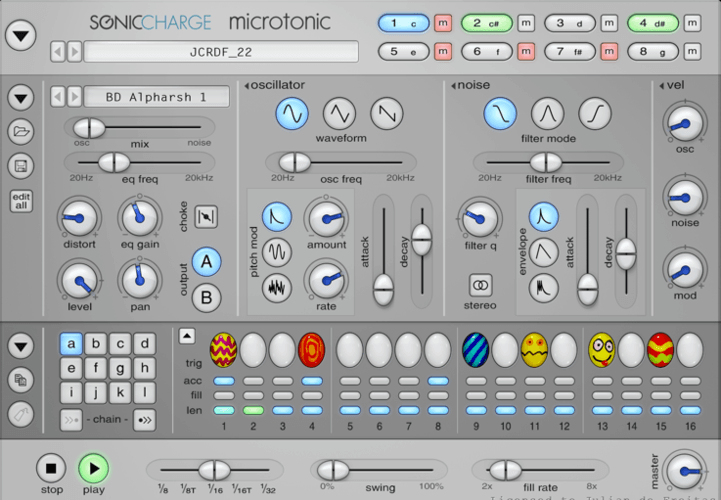Click step 9 blue striped trigger egg
This screenshot has width=721, height=500.
click(x=475, y=351)
